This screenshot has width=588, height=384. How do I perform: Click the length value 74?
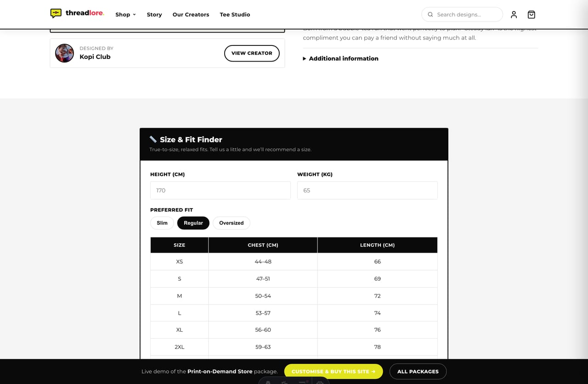click(378, 313)
